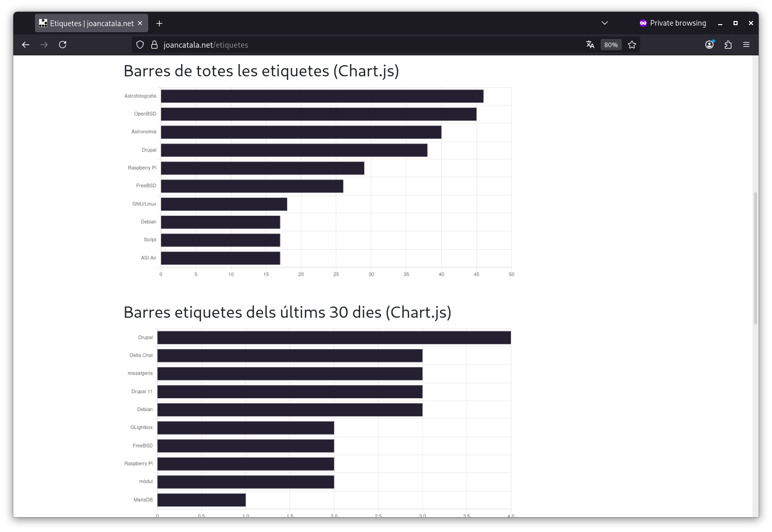Open the hamburger application menu
Viewport: 772px width, 532px height.
[746, 45]
